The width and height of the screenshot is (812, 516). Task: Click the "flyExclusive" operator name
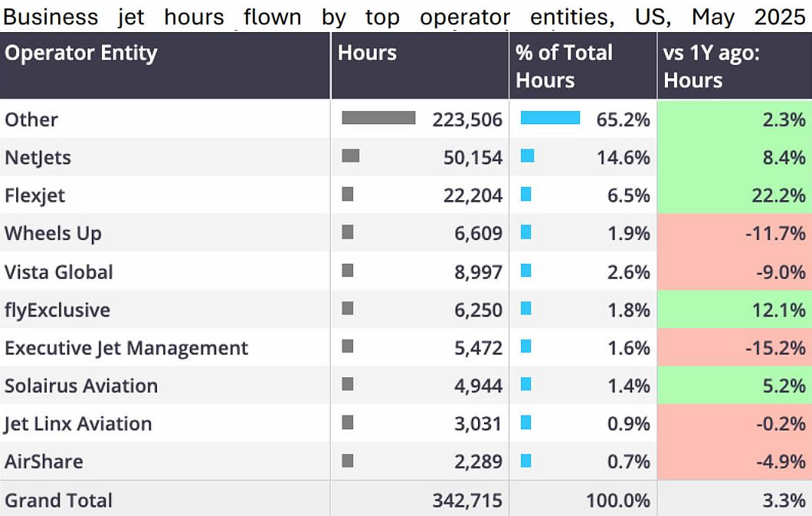click(57, 311)
